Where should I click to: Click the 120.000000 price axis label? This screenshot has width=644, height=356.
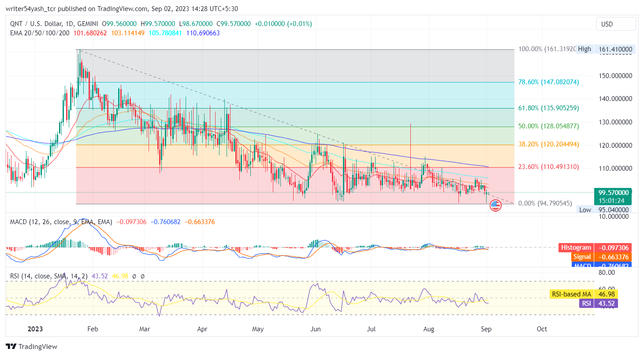(x=615, y=145)
